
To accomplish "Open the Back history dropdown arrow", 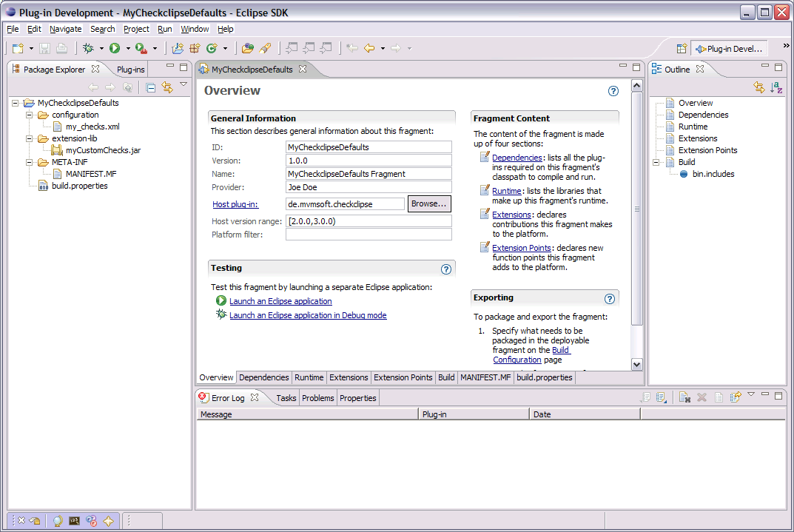I will (383, 49).
